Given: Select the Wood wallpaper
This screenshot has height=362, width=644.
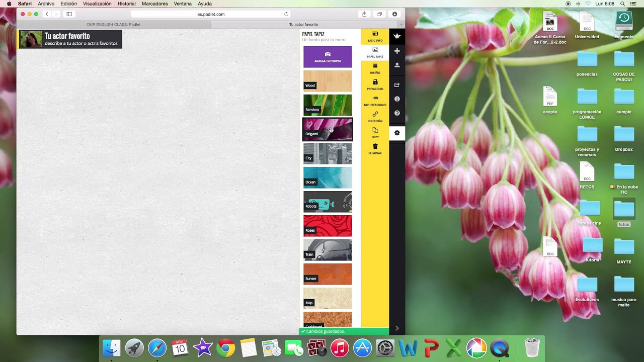Looking at the screenshot, I should pos(328,81).
